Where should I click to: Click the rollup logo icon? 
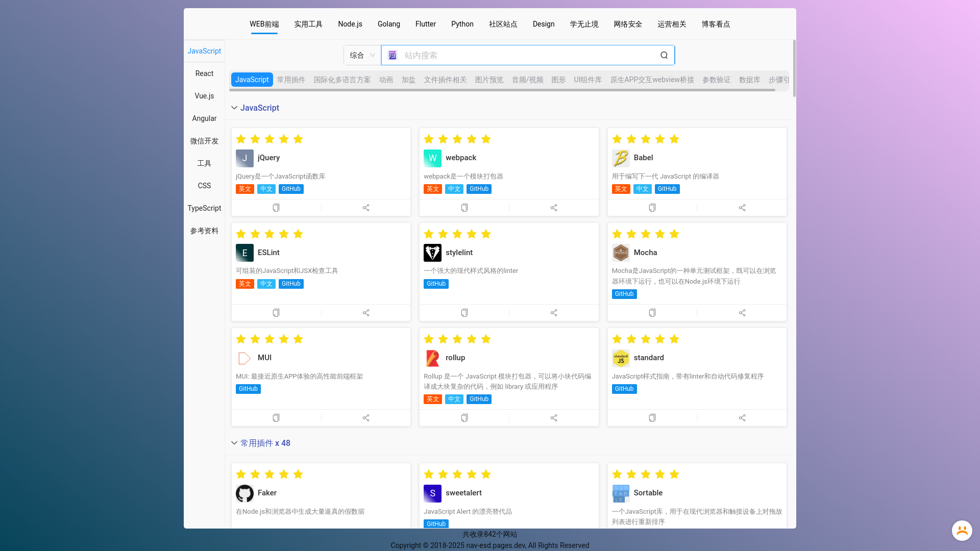click(432, 358)
